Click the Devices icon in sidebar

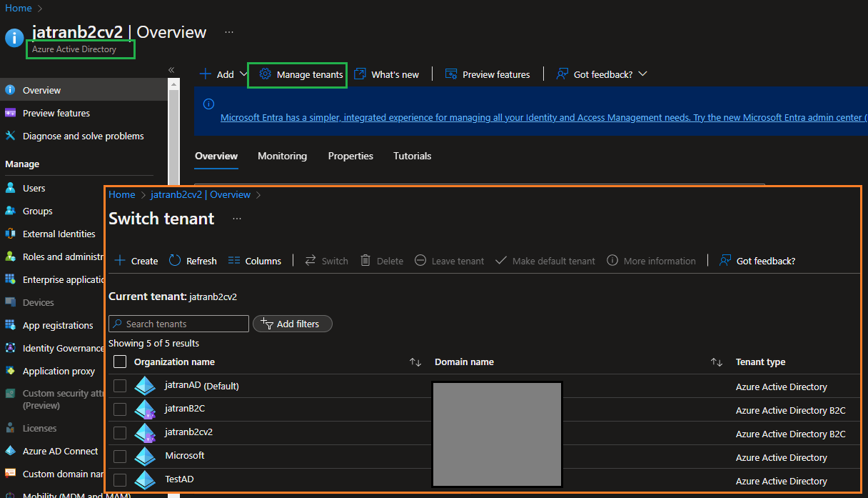[x=10, y=302]
